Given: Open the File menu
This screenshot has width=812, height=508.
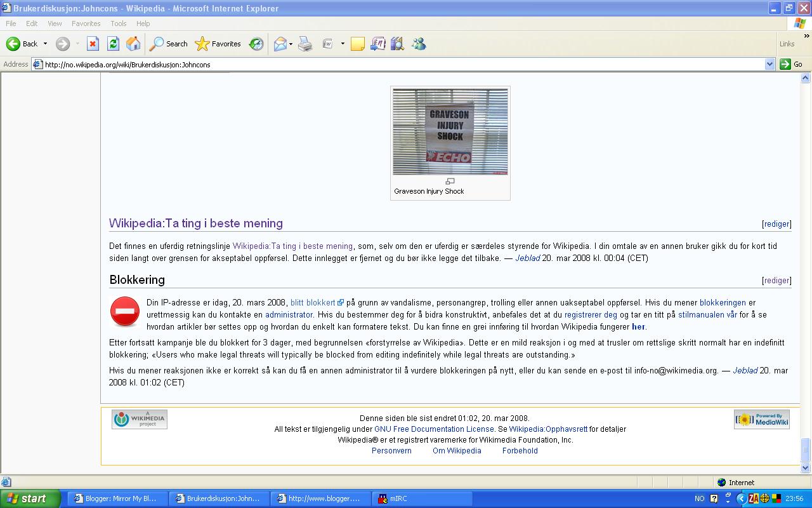Looking at the screenshot, I should point(11,23).
